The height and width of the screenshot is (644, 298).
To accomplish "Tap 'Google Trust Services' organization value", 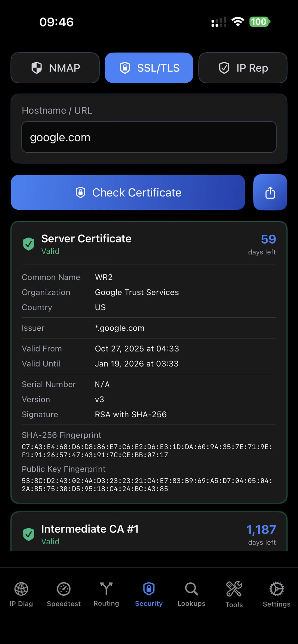I will point(137,292).
